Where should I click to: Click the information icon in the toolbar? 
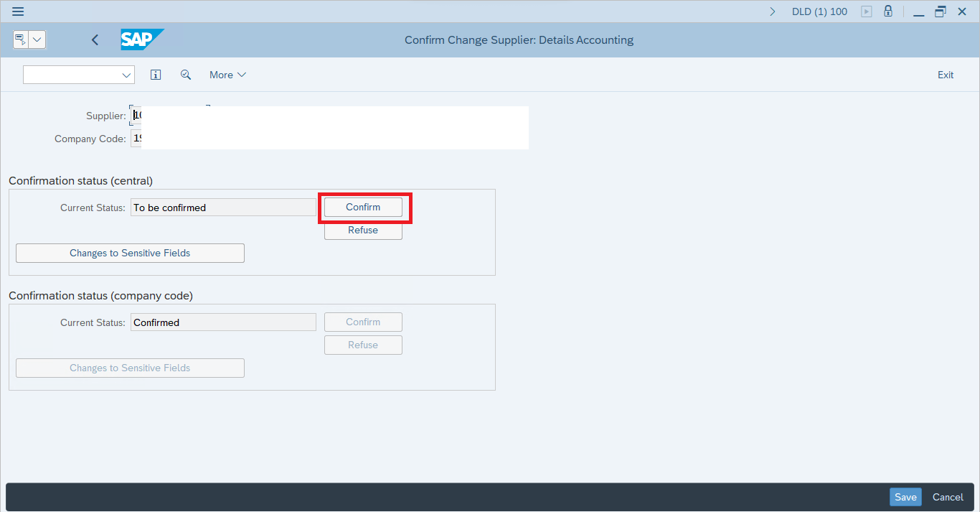point(156,75)
